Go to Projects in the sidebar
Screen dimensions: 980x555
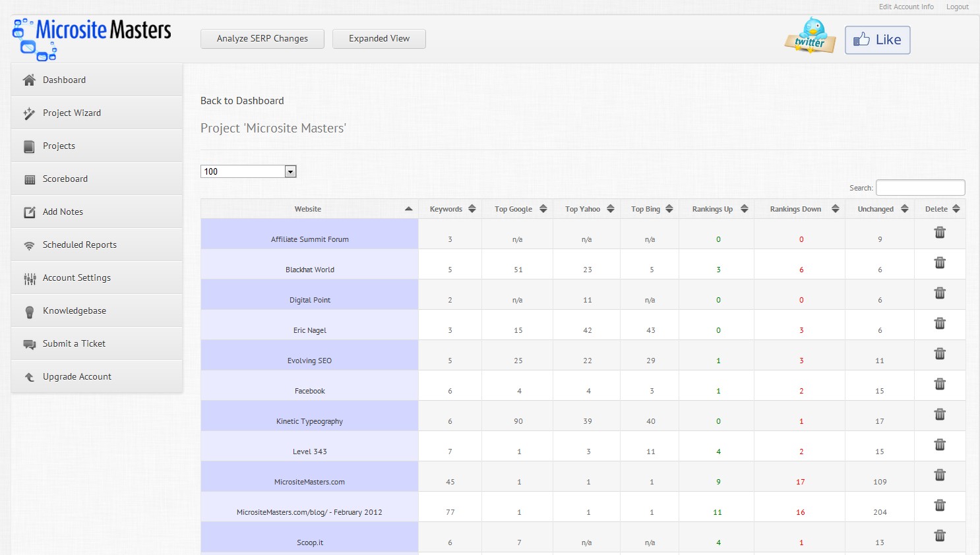point(97,146)
